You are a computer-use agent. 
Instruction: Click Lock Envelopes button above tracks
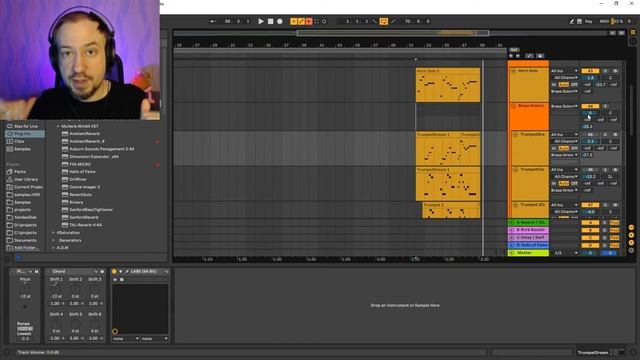click(540, 56)
